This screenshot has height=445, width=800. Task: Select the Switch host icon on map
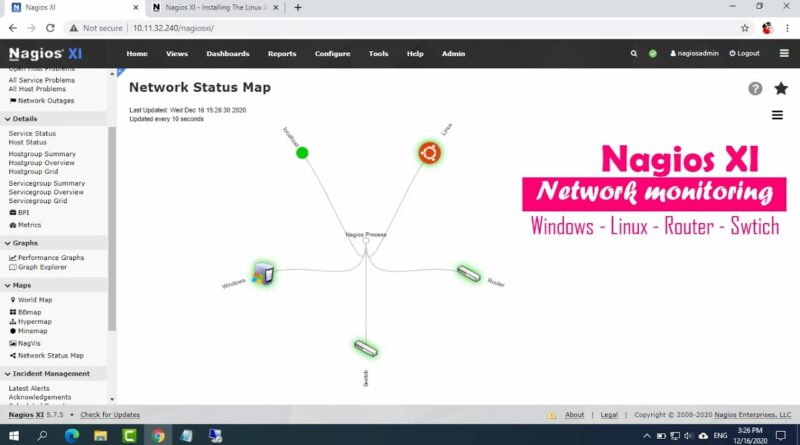pyautogui.click(x=365, y=348)
